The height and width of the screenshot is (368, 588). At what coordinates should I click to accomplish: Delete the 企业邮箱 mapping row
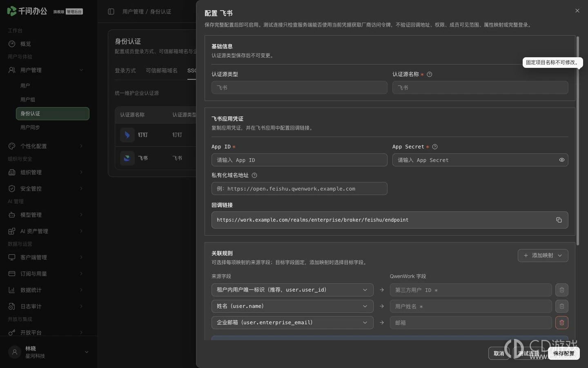tap(561, 323)
